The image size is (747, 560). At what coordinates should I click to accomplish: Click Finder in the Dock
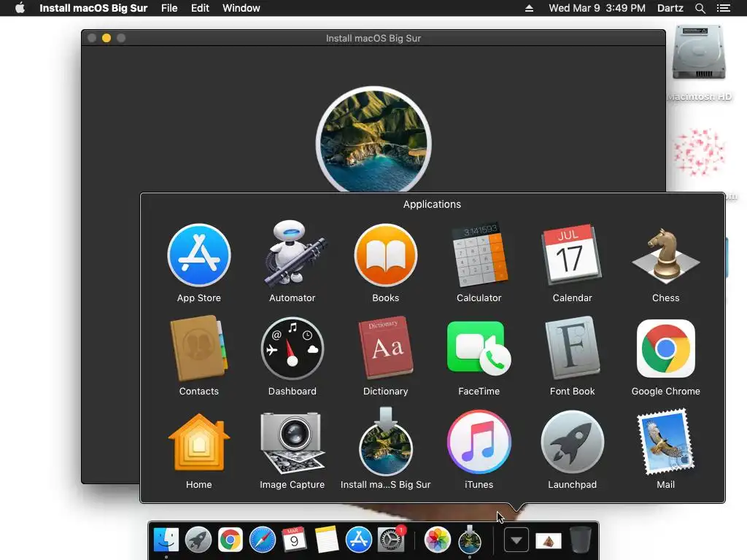click(166, 540)
